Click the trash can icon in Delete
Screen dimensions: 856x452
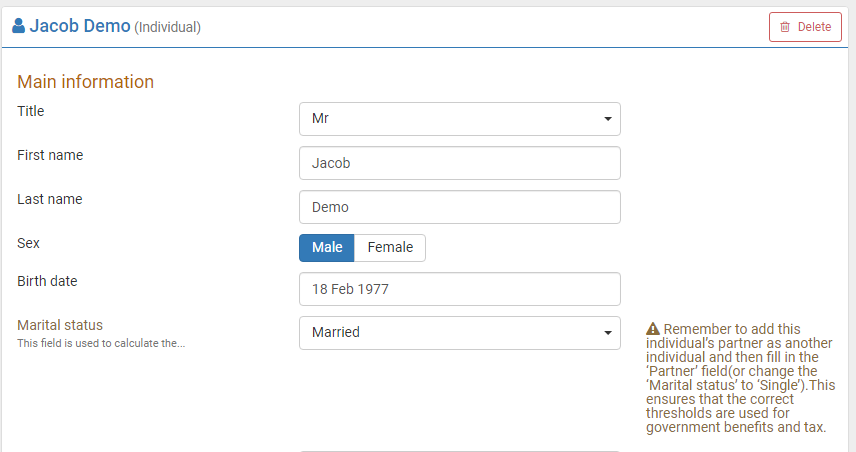pos(785,27)
